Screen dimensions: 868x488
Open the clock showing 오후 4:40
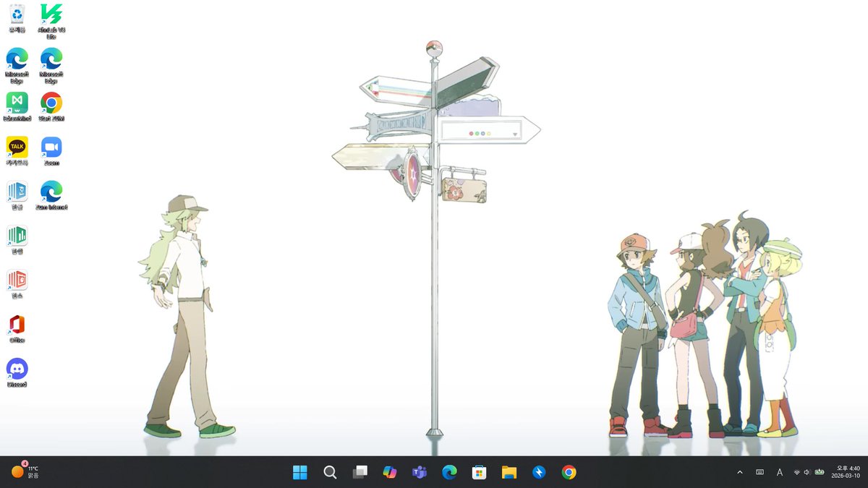(848, 468)
